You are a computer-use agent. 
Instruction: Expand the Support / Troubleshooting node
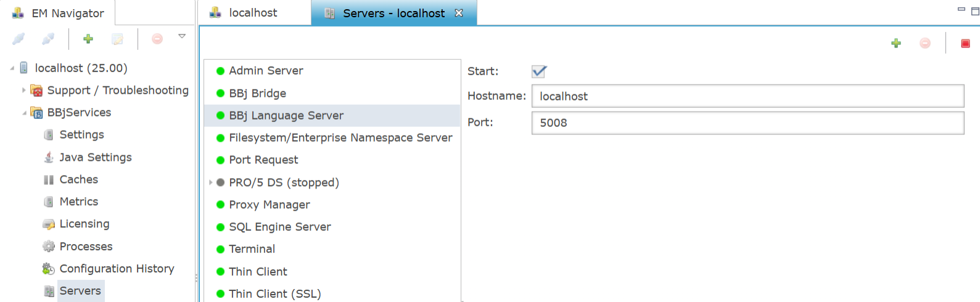tap(24, 90)
